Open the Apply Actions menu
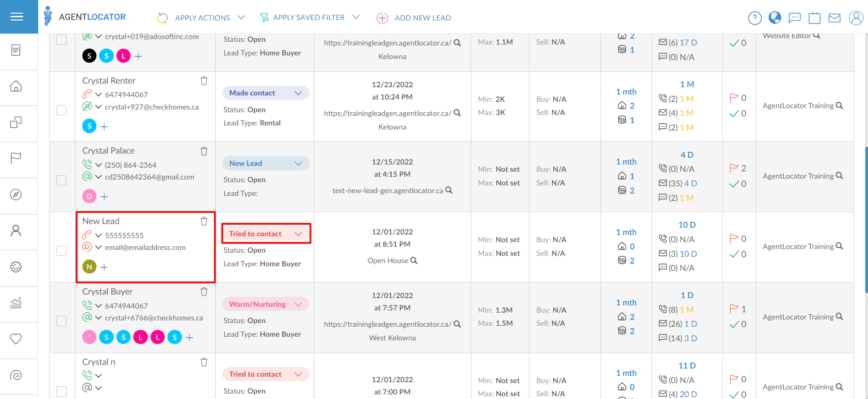This screenshot has height=399, width=868. (201, 18)
